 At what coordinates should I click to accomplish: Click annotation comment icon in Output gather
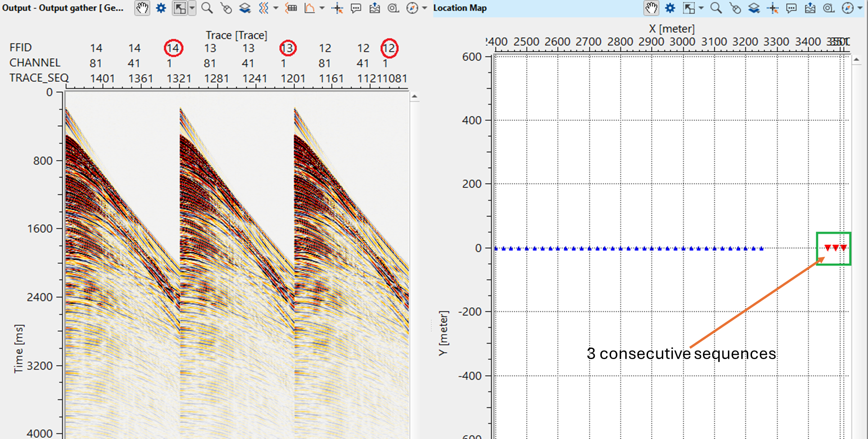[x=356, y=8]
